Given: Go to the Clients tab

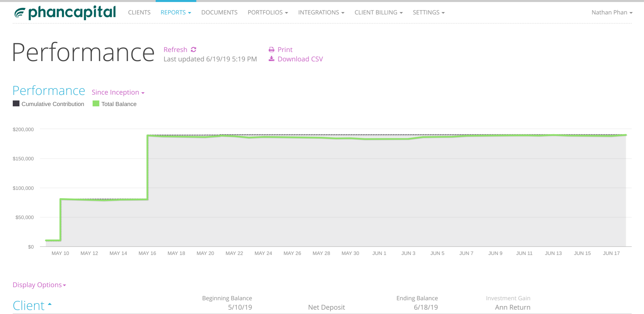Looking at the screenshot, I should (139, 12).
